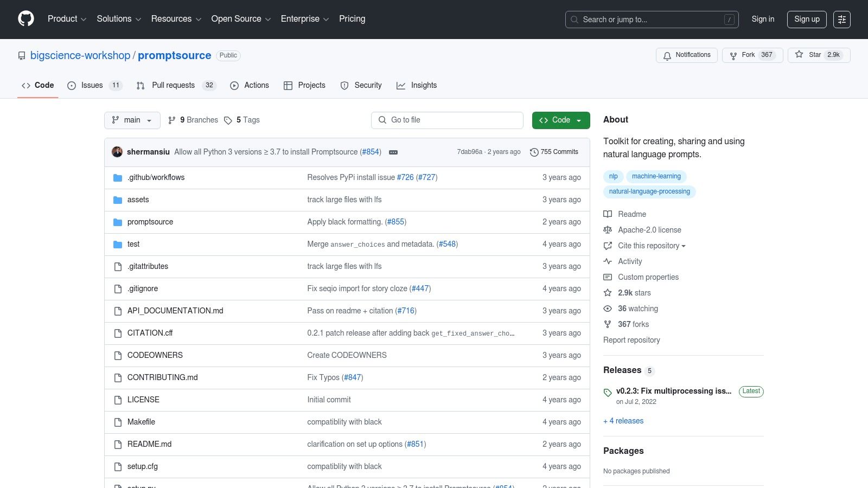Viewport: 868px width, 488px height.
Task: Click the GitHub logo icon
Action: point(26,19)
